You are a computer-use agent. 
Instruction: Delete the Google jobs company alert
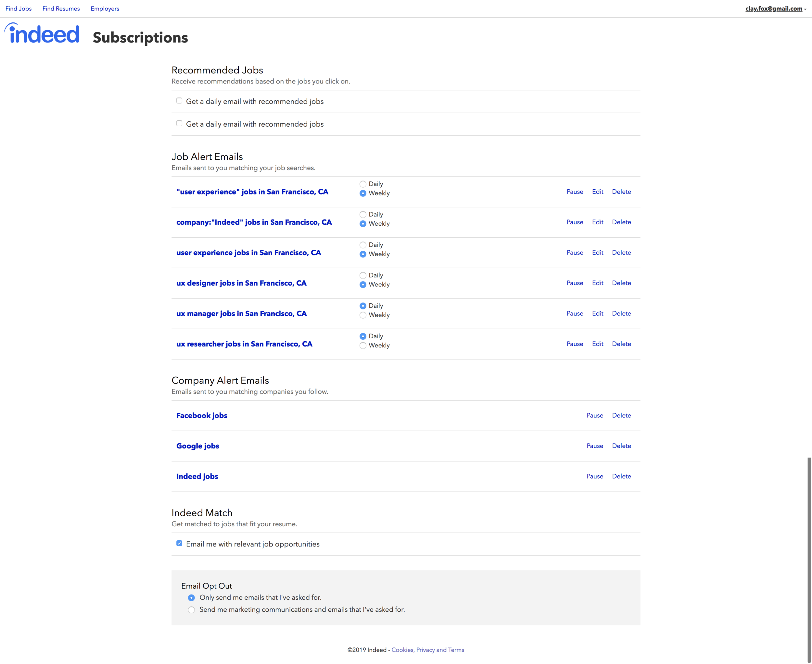coord(621,446)
